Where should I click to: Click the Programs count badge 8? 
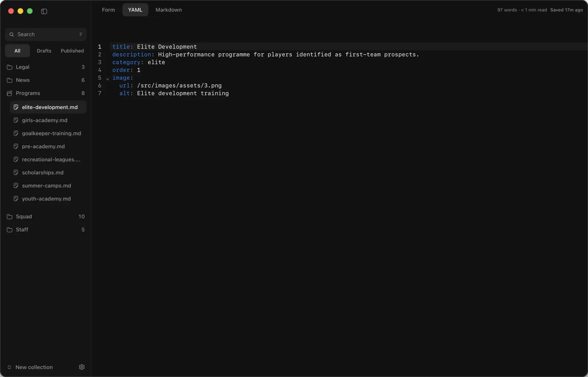83,93
